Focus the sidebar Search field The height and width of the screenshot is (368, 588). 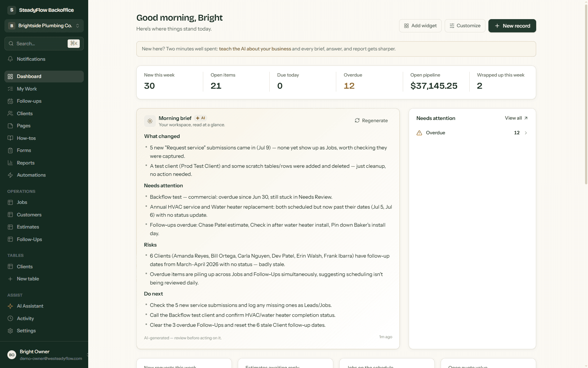(44, 43)
